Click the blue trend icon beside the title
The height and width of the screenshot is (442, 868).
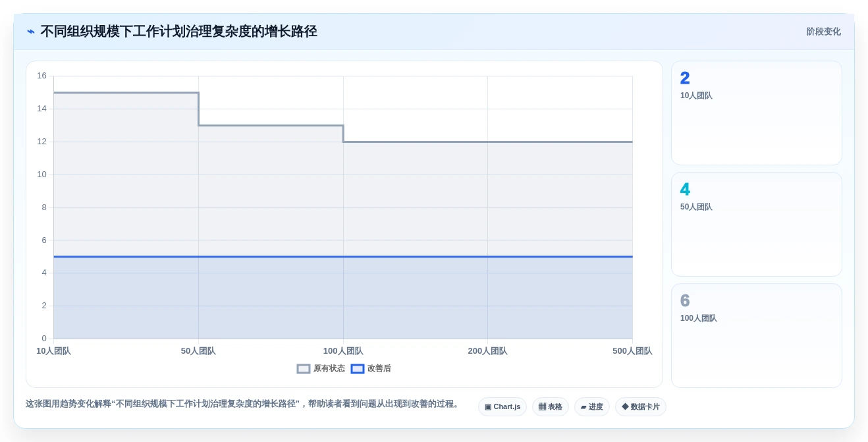pos(31,32)
